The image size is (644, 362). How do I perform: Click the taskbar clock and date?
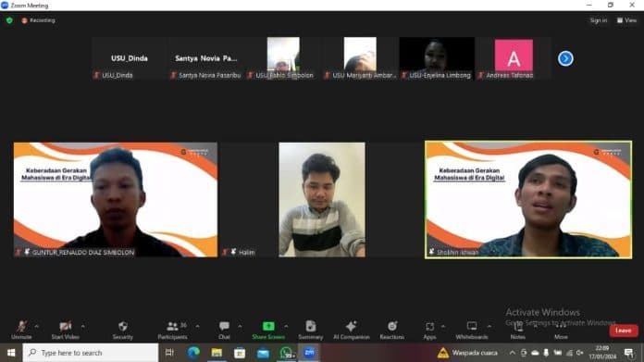pos(602,353)
